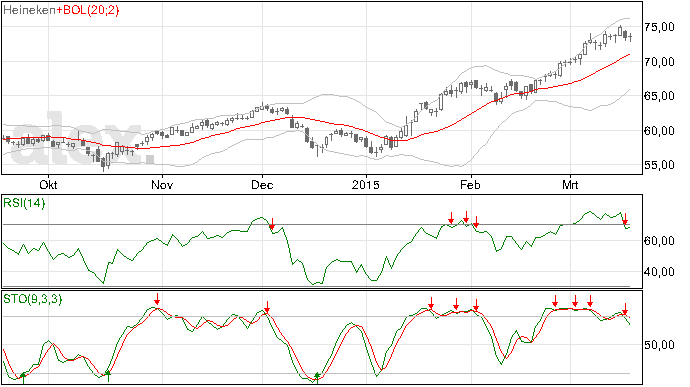Image resolution: width=690 pixels, height=387 pixels.
Task: Select the Mrt month label
Action: pyautogui.click(x=570, y=184)
